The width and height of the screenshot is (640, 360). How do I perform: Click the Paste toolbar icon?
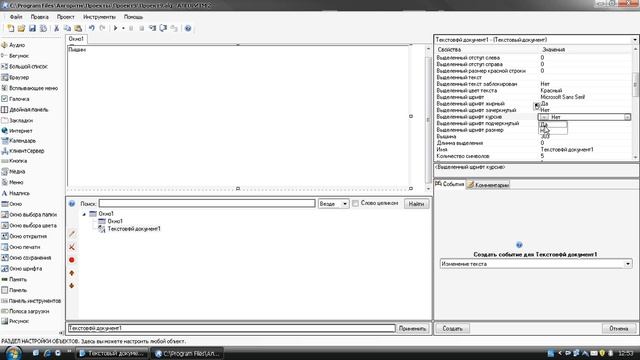click(78, 28)
